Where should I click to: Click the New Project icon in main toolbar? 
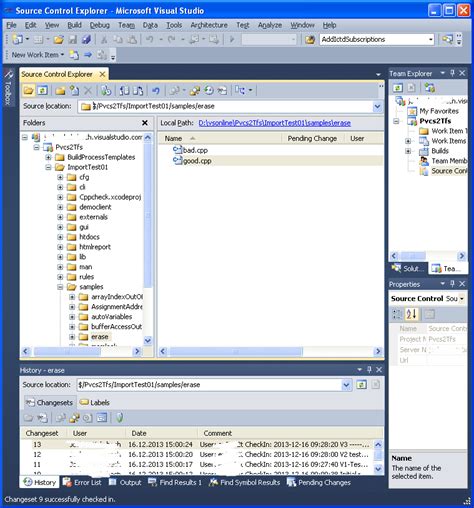click(x=17, y=39)
